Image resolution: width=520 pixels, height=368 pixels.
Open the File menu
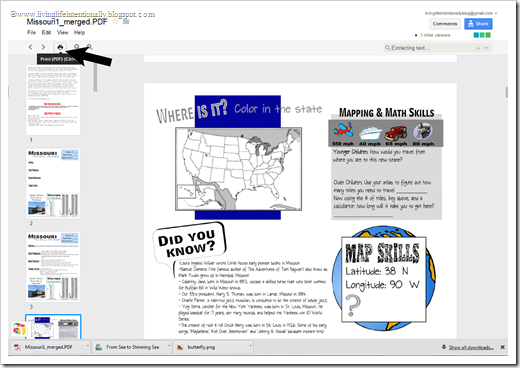pyautogui.click(x=31, y=32)
